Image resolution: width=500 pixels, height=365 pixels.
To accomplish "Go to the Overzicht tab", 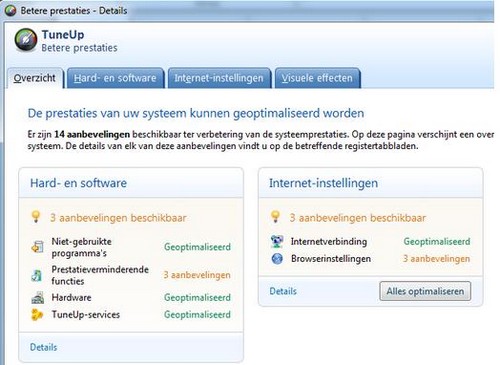I will 35,78.
